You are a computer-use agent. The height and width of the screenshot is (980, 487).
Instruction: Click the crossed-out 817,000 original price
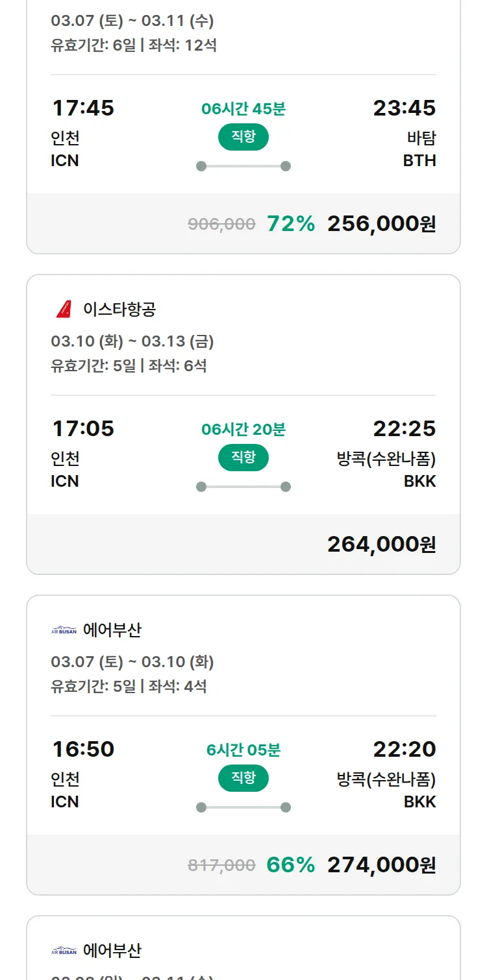(221, 865)
